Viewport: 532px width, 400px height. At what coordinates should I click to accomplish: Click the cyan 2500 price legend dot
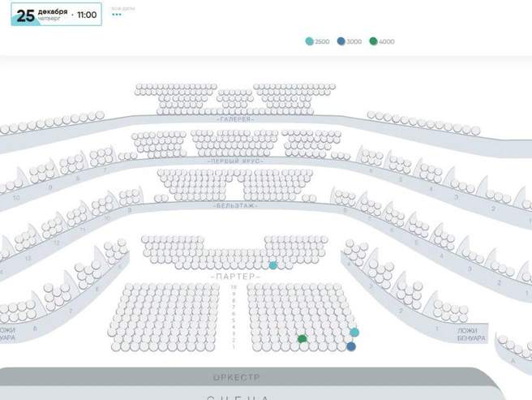[x=309, y=41]
